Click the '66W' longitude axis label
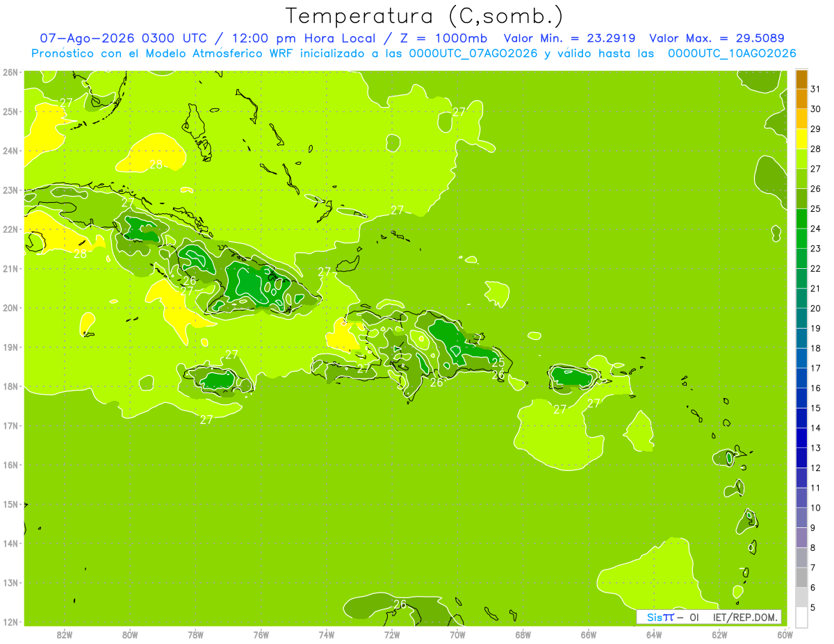834x644 pixels. point(589,634)
